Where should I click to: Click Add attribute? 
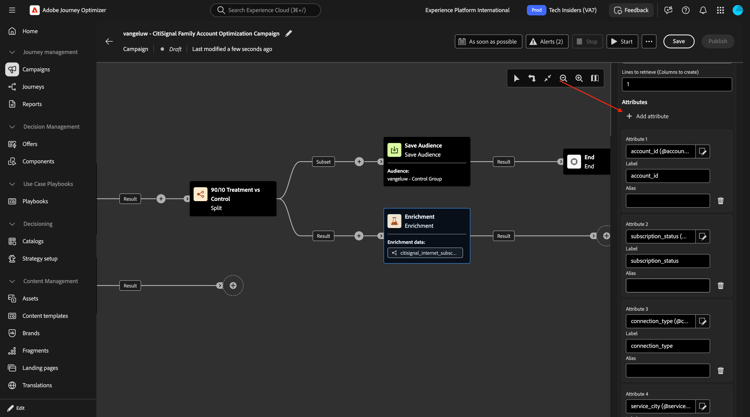[x=647, y=116]
